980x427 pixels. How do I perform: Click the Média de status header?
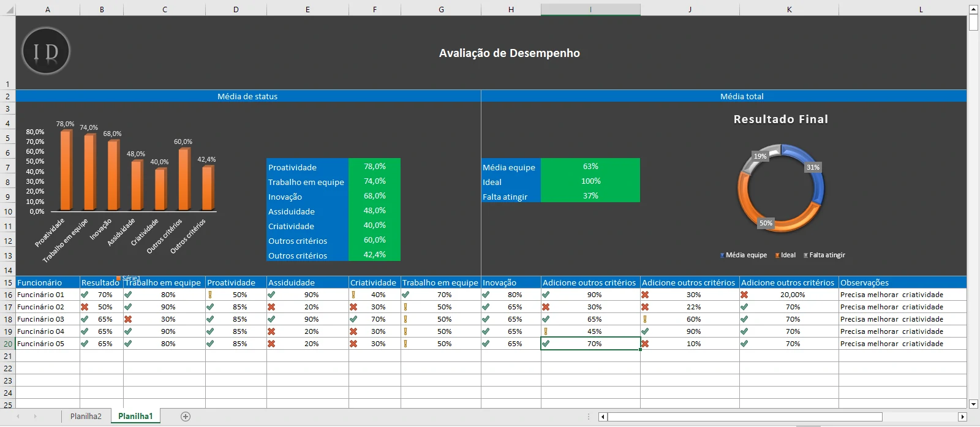[247, 96]
